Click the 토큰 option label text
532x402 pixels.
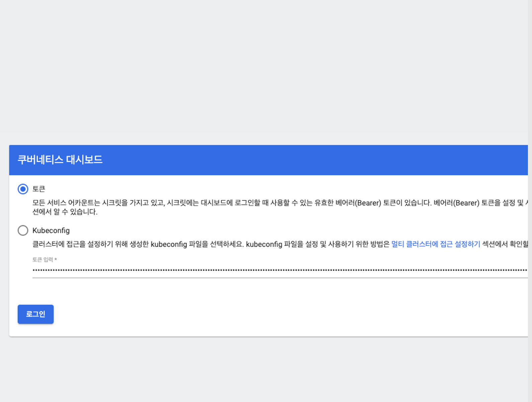tap(39, 189)
